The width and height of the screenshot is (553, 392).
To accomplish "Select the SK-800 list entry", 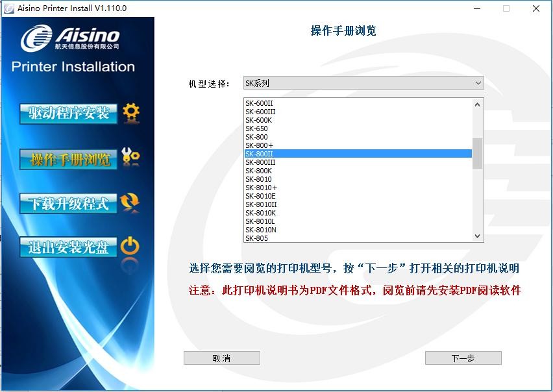I will pyautogui.click(x=358, y=137).
